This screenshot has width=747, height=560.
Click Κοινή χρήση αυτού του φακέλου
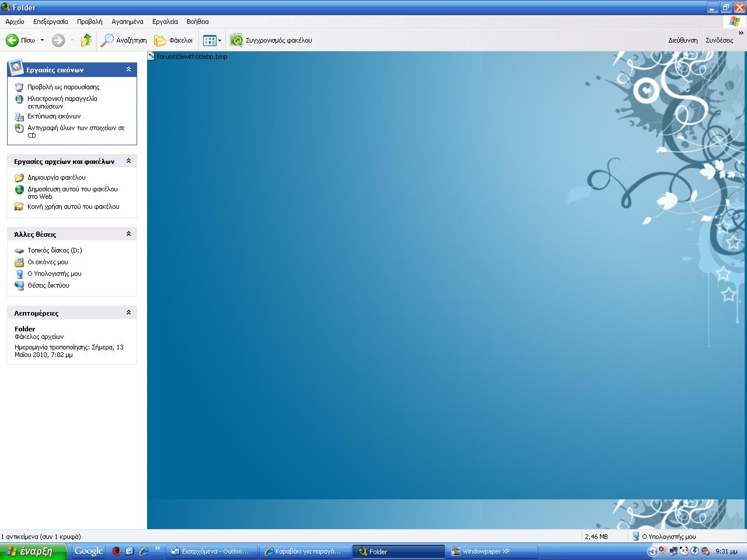(74, 206)
